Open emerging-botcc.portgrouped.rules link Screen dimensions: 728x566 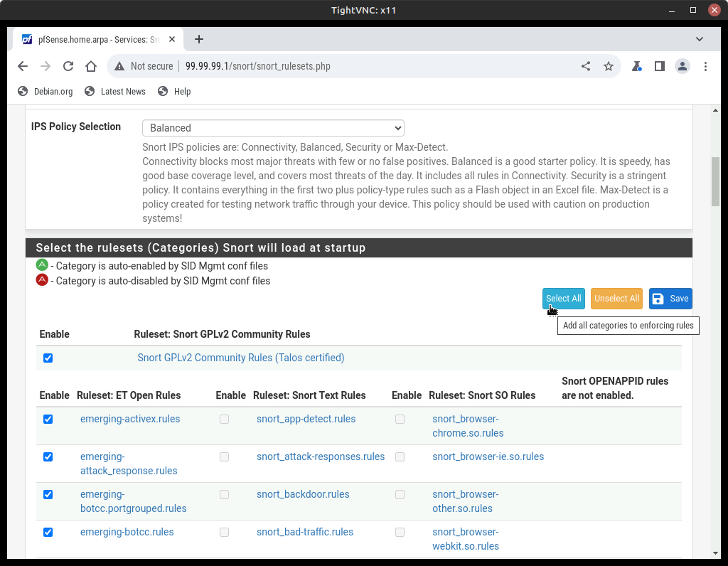pos(133,501)
